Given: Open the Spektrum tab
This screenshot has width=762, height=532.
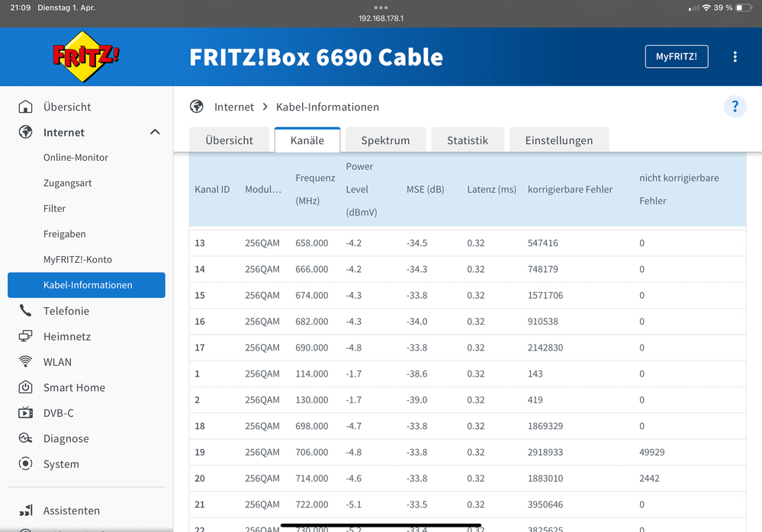Looking at the screenshot, I should pyautogui.click(x=385, y=140).
